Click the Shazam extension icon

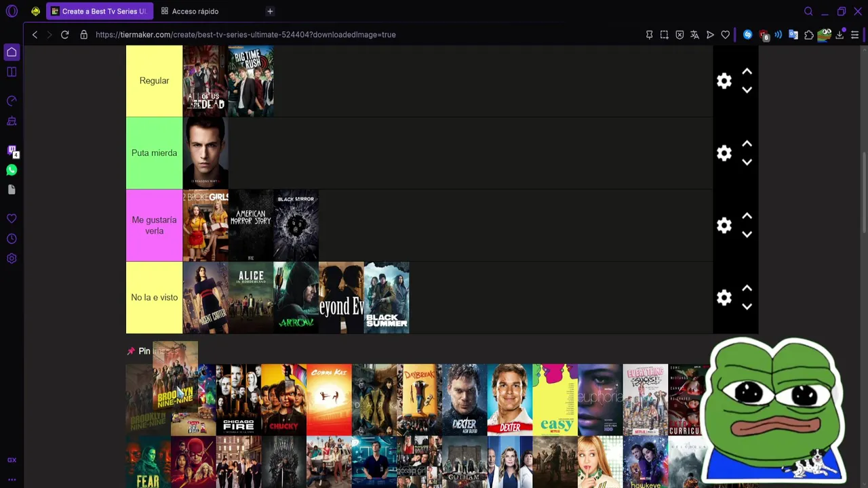(747, 35)
